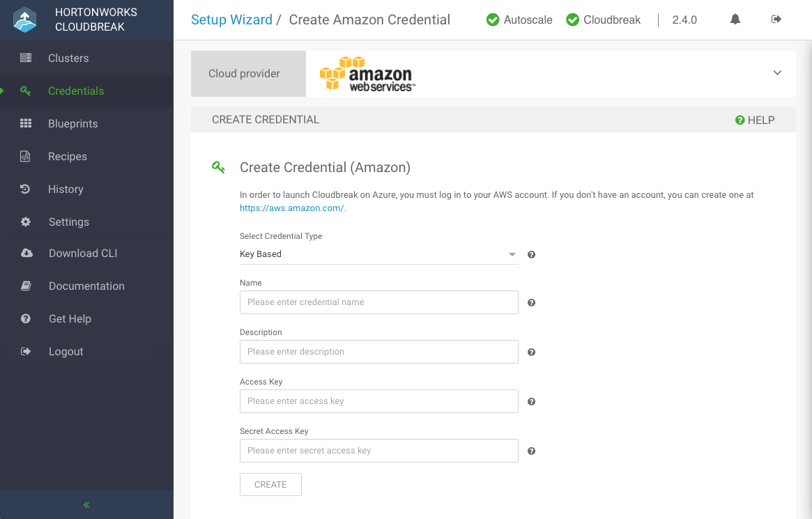Click help icon beside Access Key field
Viewport: 812px width, 519px height.
[x=531, y=402]
